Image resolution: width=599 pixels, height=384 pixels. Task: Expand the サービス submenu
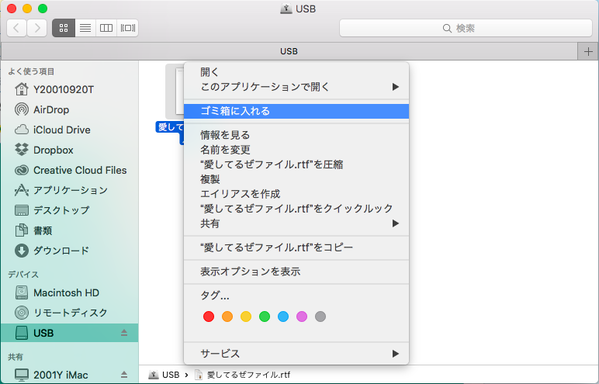(x=296, y=354)
